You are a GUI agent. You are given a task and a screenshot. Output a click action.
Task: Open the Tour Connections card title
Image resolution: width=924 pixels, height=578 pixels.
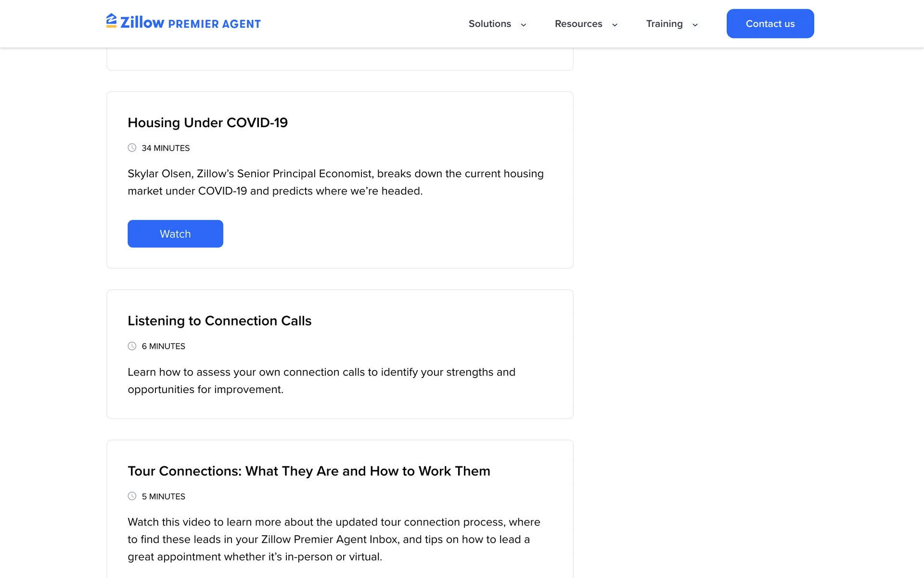coord(308,471)
